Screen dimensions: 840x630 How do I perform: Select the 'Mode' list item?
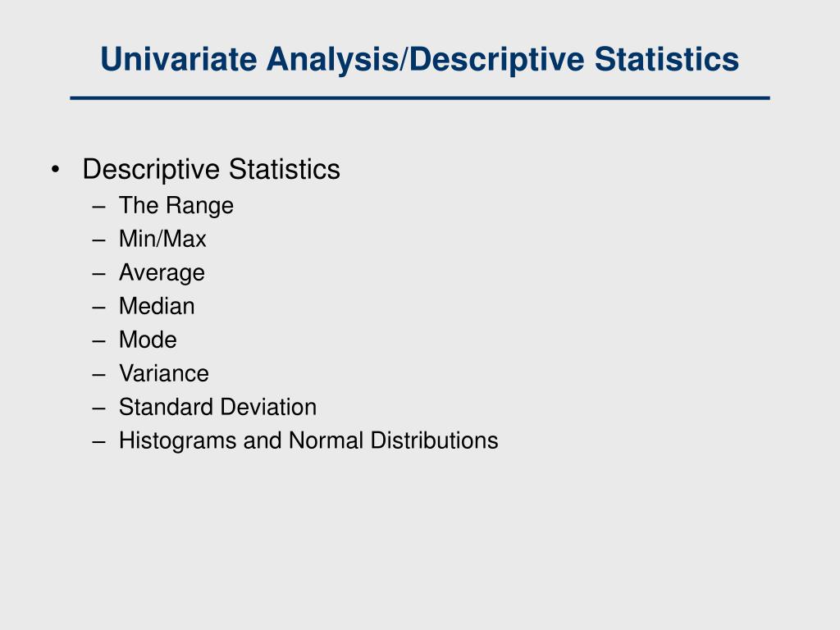(x=148, y=340)
